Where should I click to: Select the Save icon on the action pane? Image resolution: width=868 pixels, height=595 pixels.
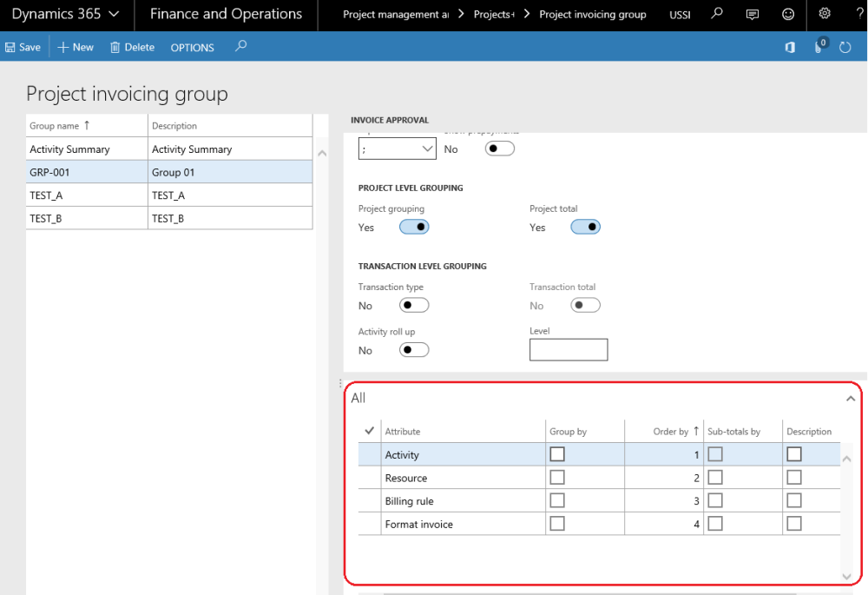(x=10, y=47)
